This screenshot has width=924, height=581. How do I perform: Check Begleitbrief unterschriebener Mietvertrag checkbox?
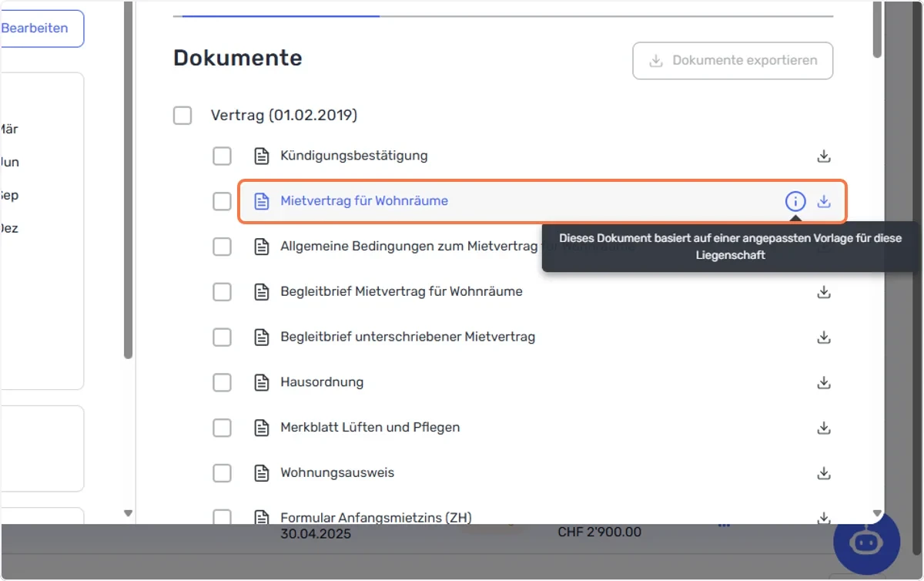(x=222, y=338)
